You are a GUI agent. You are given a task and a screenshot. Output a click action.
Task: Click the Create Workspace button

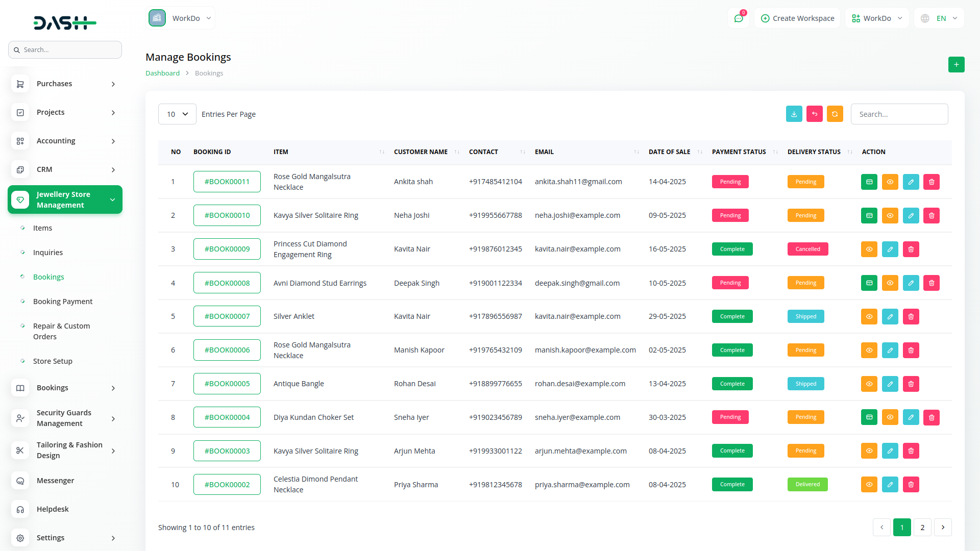pos(797,18)
